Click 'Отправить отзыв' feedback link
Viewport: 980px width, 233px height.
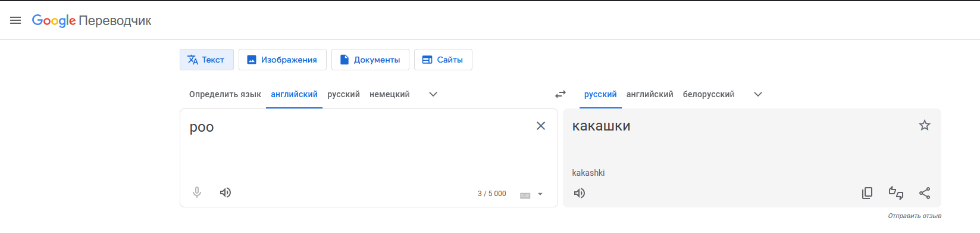(x=915, y=216)
